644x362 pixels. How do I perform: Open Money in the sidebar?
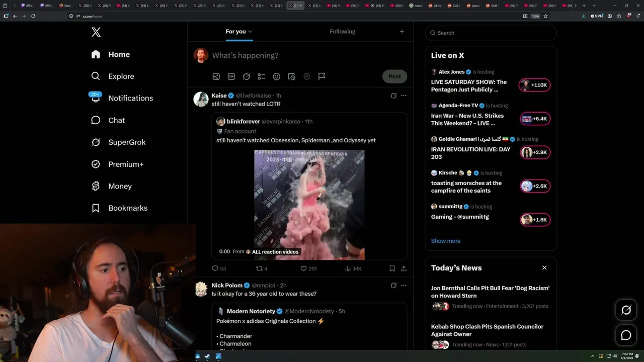[x=112, y=186]
